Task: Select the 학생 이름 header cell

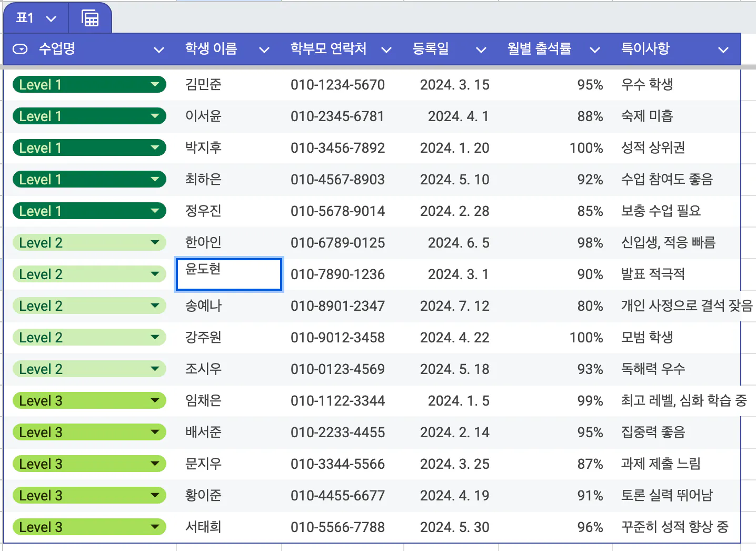Action: pyautogui.click(x=229, y=50)
